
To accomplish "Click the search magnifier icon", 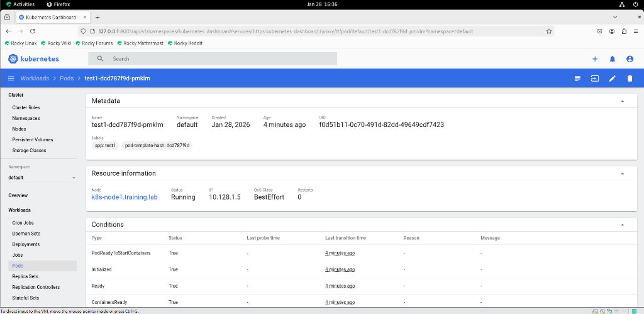I will (x=100, y=58).
